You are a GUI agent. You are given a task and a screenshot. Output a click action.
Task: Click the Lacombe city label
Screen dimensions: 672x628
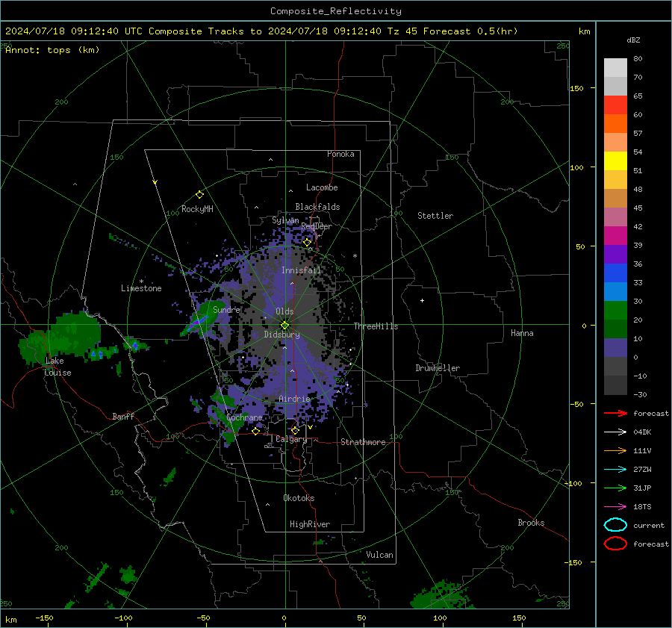tap(322, 187)
